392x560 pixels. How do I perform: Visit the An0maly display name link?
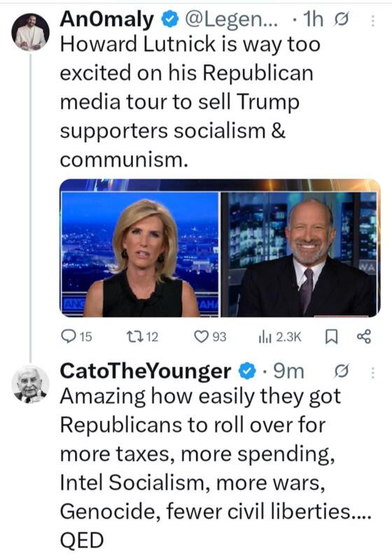(x=106, y=20)
